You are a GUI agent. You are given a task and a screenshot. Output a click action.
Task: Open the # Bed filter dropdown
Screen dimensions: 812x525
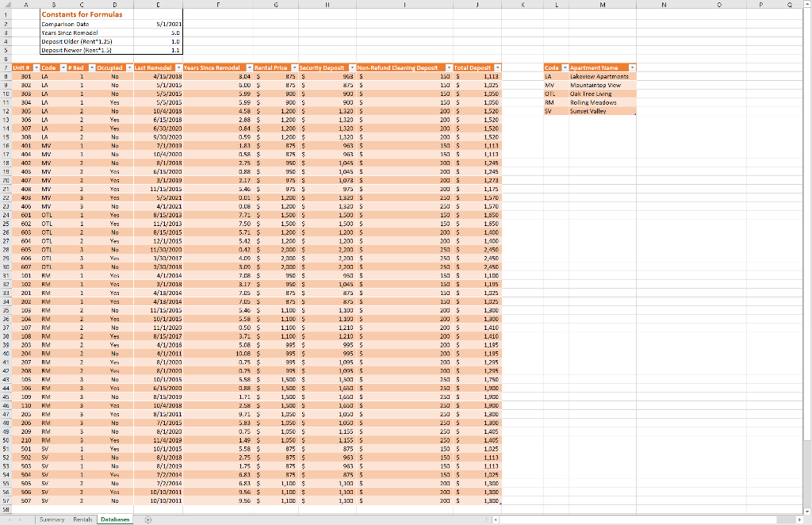tap(92, 68)
